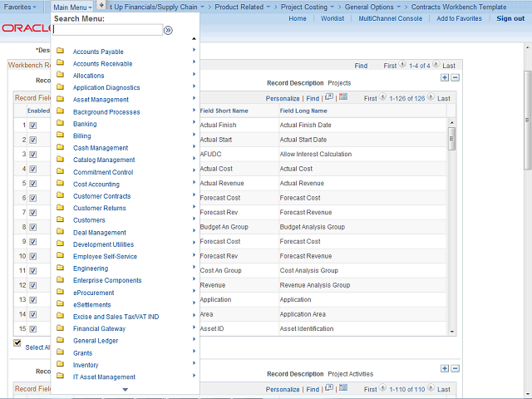Uncheck Enabled checkbox in row 11

33,271
